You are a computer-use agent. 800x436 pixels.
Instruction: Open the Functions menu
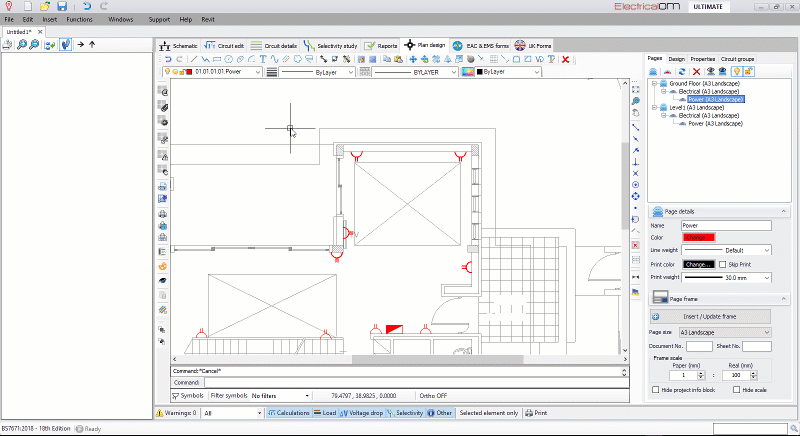pos(80,19)
